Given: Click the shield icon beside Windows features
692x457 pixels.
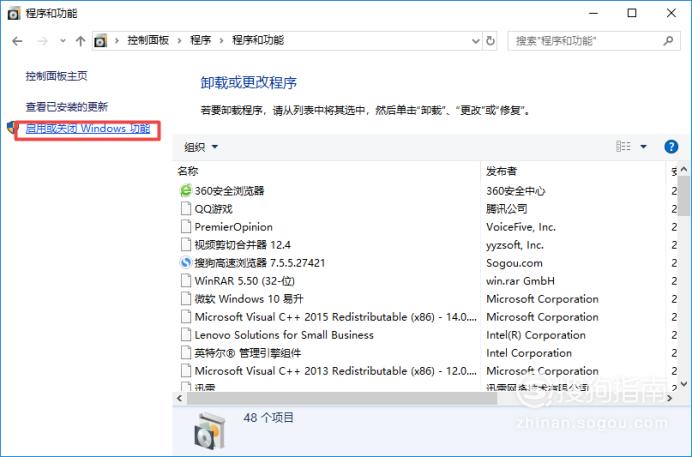Looking at the screenshot, I should click(x=12, y=128).
